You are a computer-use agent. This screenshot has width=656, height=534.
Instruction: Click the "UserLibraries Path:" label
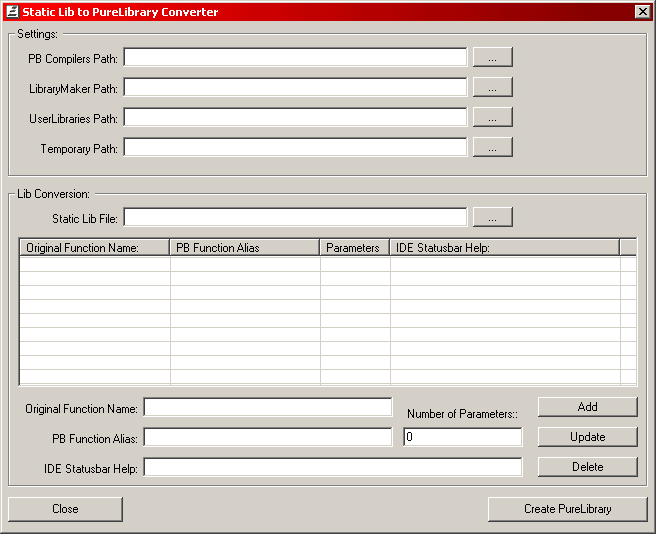(73, 119)
